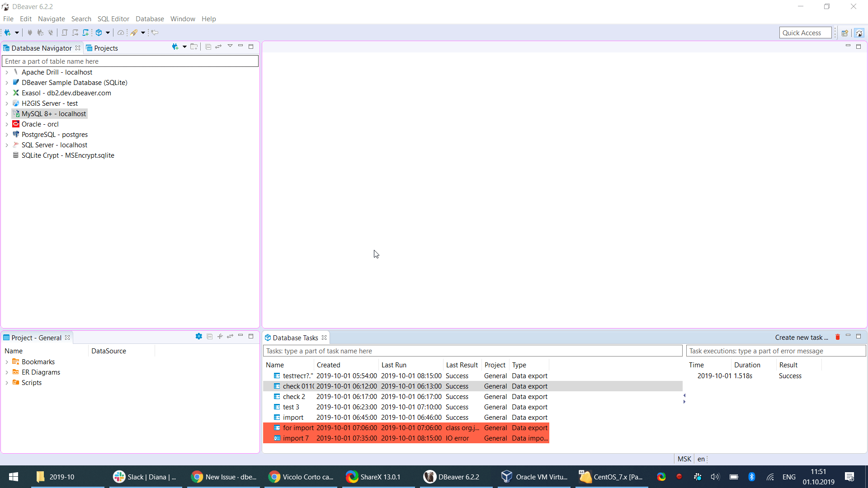Open the SQL Editor cube icon in toolbar
The height and width of the screenshot is (488, 868).
tap(99, 33)
